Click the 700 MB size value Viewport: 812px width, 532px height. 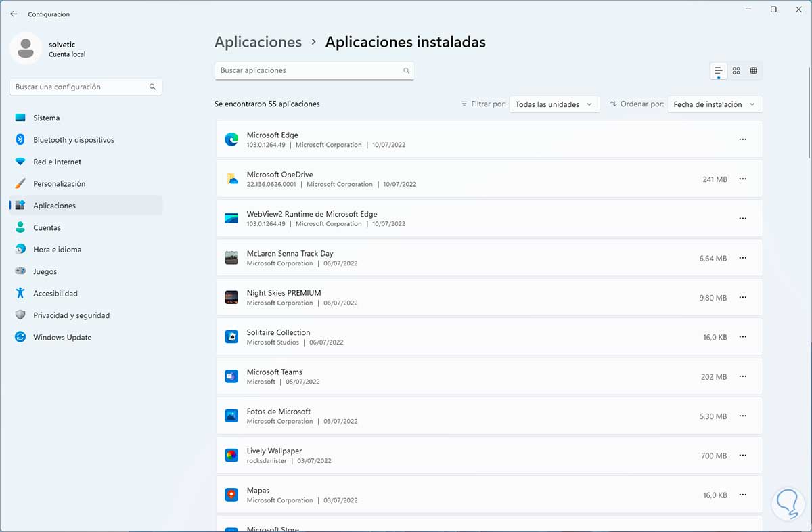(x=715, y=456)
